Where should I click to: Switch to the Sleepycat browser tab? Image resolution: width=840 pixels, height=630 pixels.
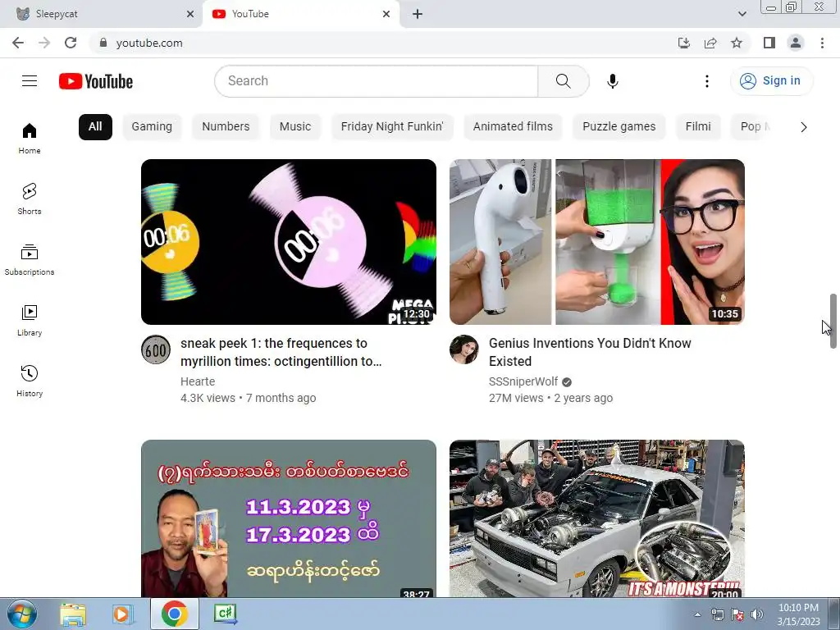pos(102,14)
